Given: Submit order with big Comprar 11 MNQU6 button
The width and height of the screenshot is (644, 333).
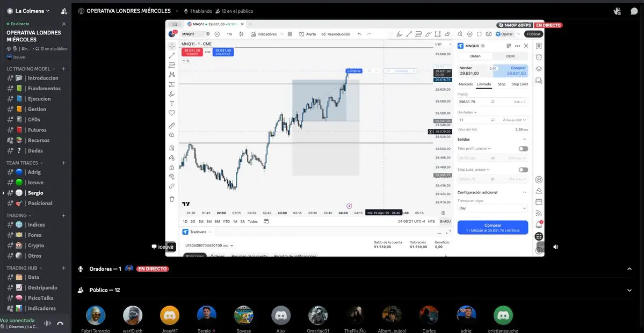Looking at the screenshot, I should coord(493,228).
